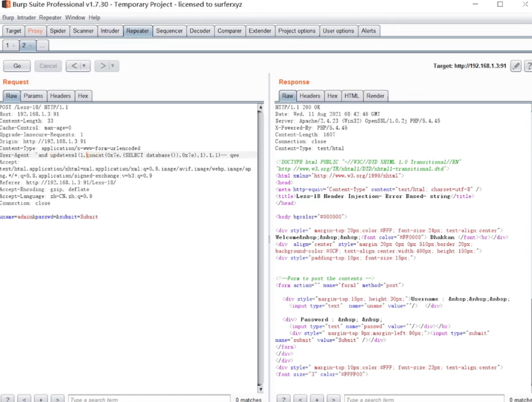Switch to the Params tab of the Request

coord(33,96)
